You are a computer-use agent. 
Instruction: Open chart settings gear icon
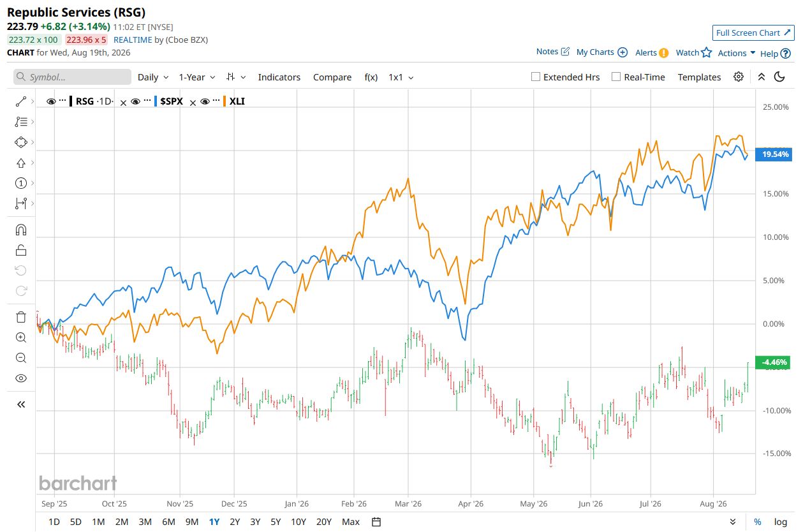coord(738,77)
